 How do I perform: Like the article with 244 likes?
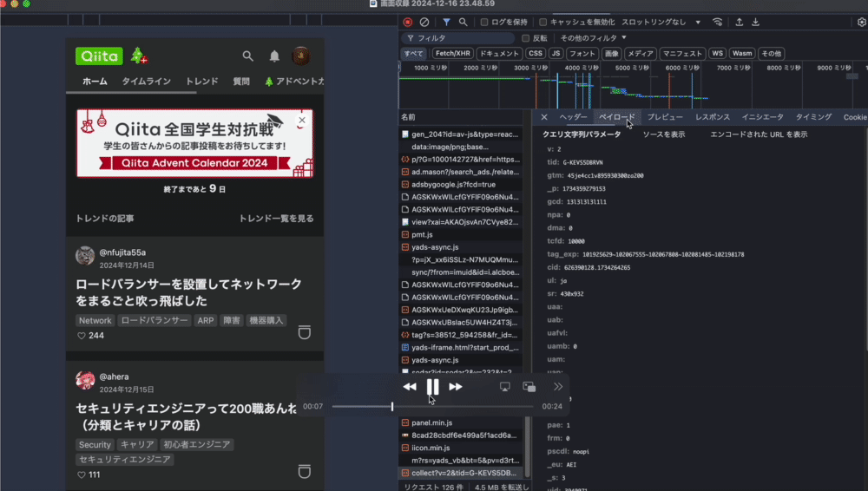click(x=82, y=336)
